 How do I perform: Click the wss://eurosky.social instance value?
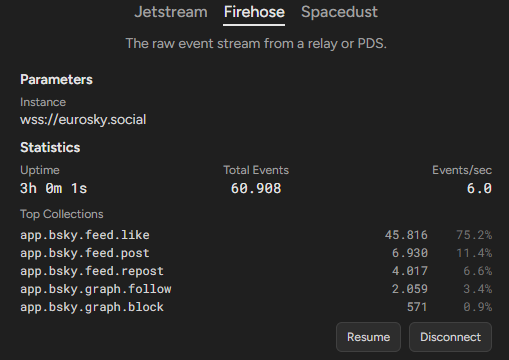click(x=83, y=120)
